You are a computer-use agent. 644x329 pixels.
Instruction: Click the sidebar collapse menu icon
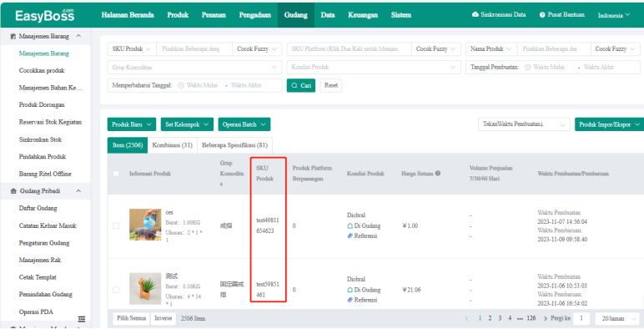[82, 319]
